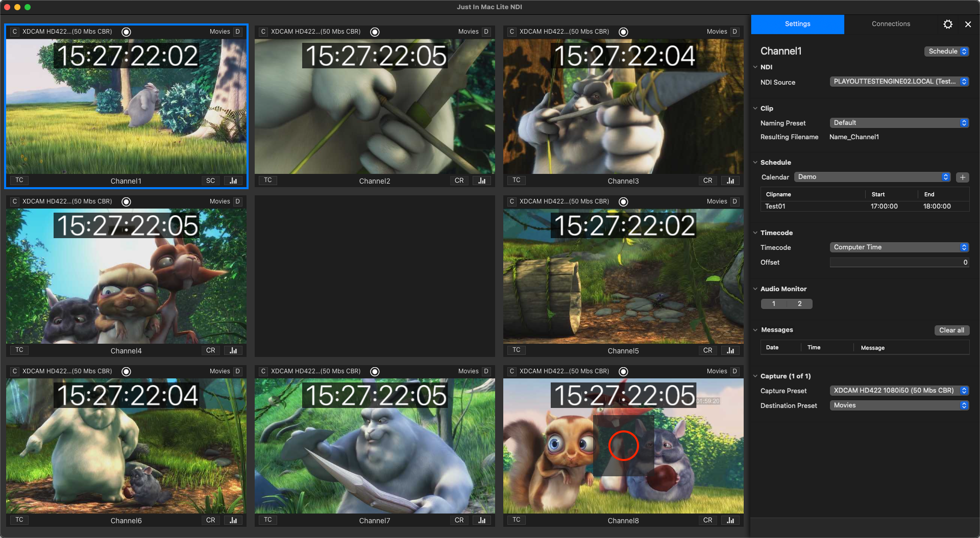Toggle audio monitor channel 1
This screenshot has height=538, width=980.
[x=774, y=304]
